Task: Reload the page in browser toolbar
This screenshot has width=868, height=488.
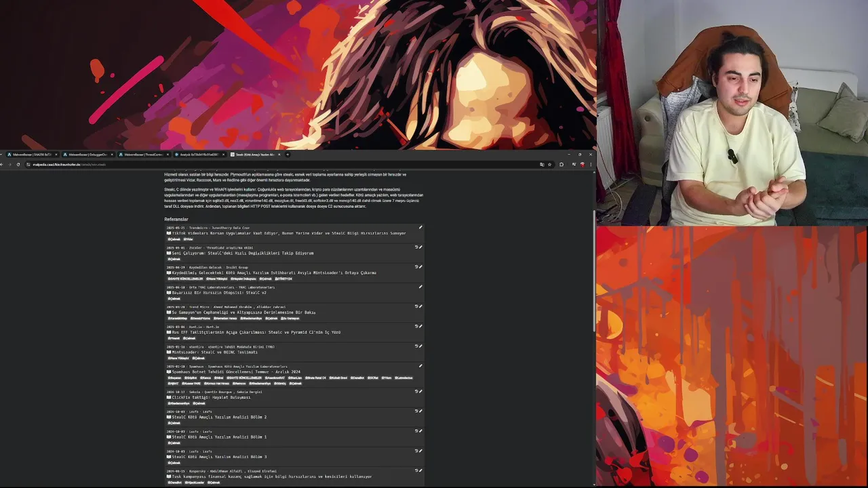Action: [18, 165]
